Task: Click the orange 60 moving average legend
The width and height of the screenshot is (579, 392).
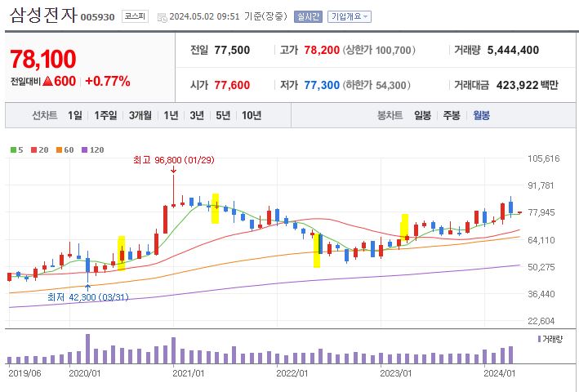Action: (65, 150)
